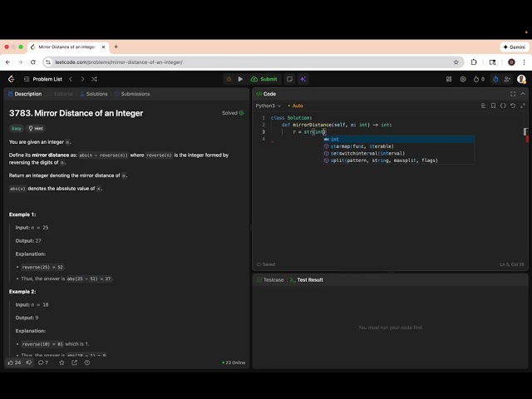Viewport: 532px width, 399px height.
Task: Like the problem with thumbs up
Action: click(x=11, y=362)
